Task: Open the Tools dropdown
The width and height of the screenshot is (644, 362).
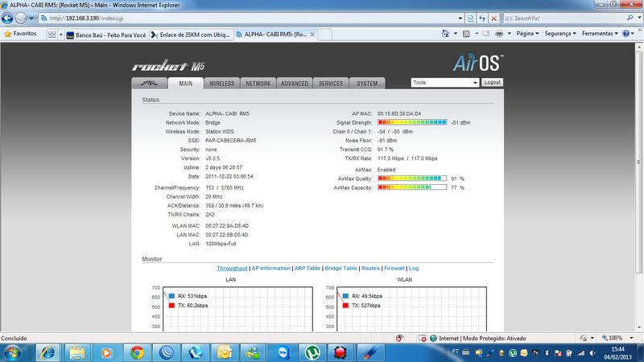Action: click(x=445, y=83)
